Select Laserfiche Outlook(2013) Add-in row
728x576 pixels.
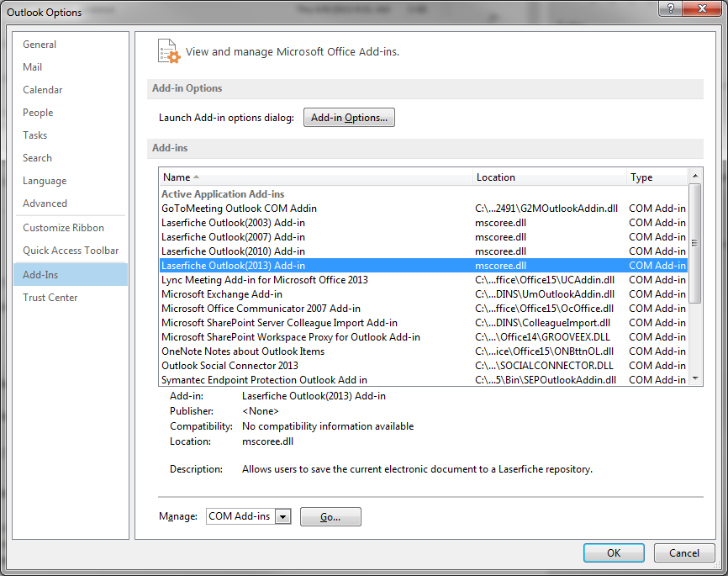tap(424, 266)
